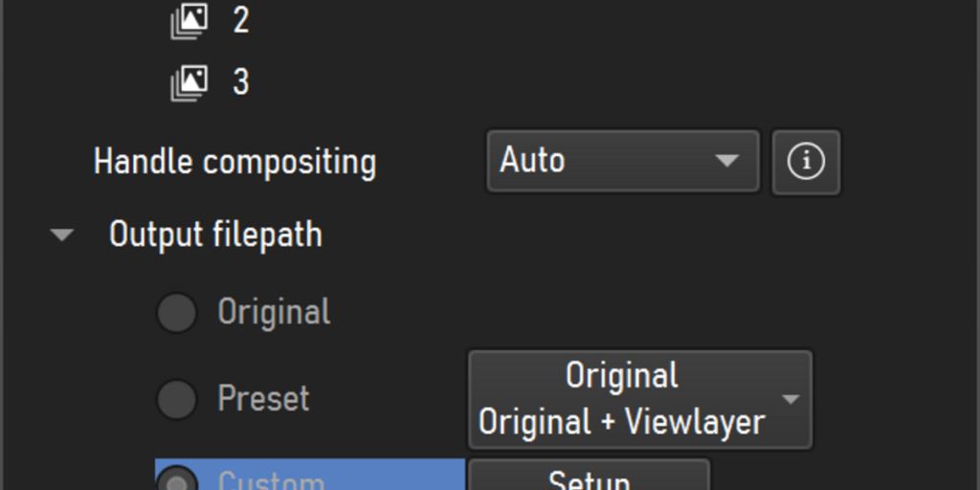Screen dimensions: 980x490
Task: Click the image stack icon beside 2
Action: [x=189, y=21]
